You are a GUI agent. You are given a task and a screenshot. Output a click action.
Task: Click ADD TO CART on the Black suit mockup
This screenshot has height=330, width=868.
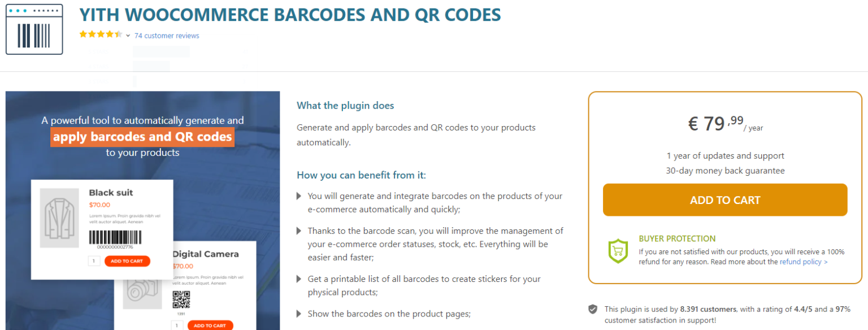click(127, 261)
